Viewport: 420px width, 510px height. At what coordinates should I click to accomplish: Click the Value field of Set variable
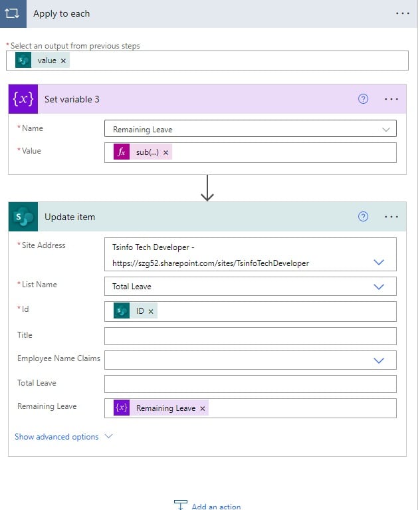tap(251, 152)
